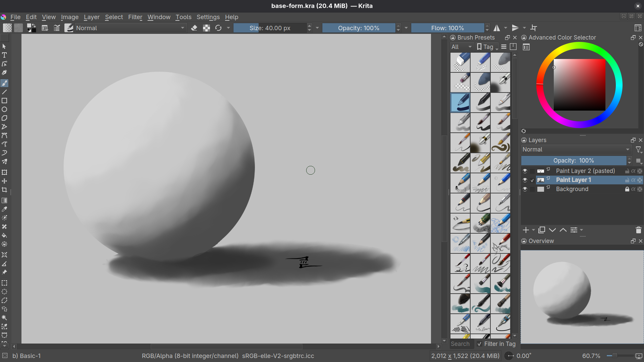
Task: Toggle visibility of Paint Layer 2 (pasted)
Action: [x=525, y=171]
